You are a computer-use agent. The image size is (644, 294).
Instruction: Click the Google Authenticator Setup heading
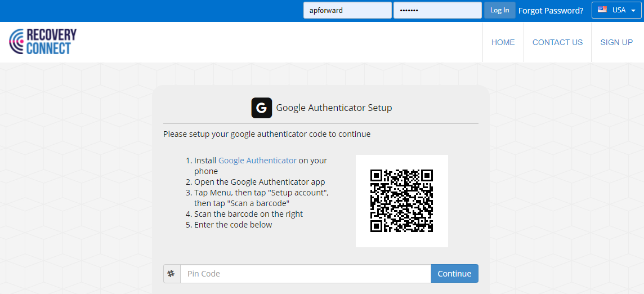click(x=334, y=108)
